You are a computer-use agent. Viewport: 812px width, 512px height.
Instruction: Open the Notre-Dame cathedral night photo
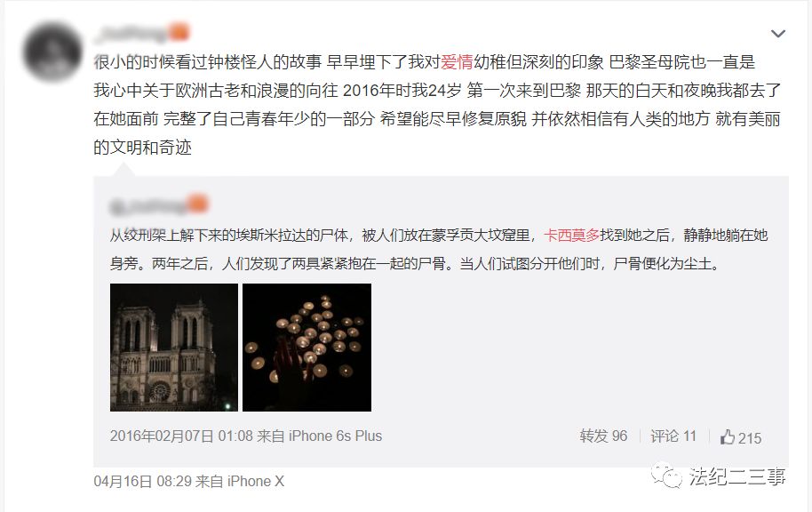174,348
